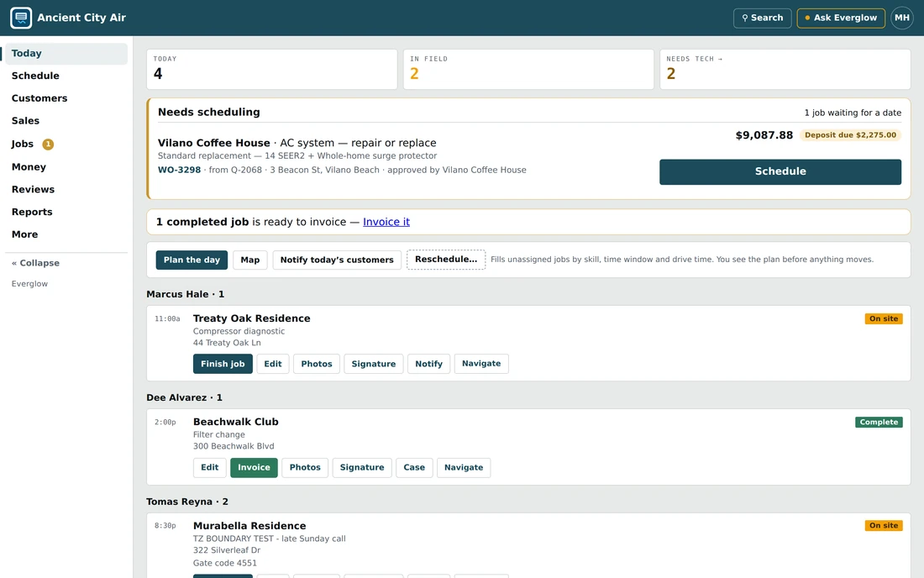Expand the More sidebar item
924x578 pixels.
[66, 234]
